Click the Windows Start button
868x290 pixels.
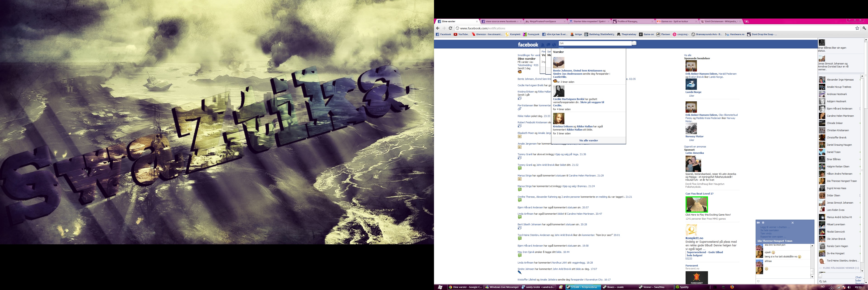440,287
